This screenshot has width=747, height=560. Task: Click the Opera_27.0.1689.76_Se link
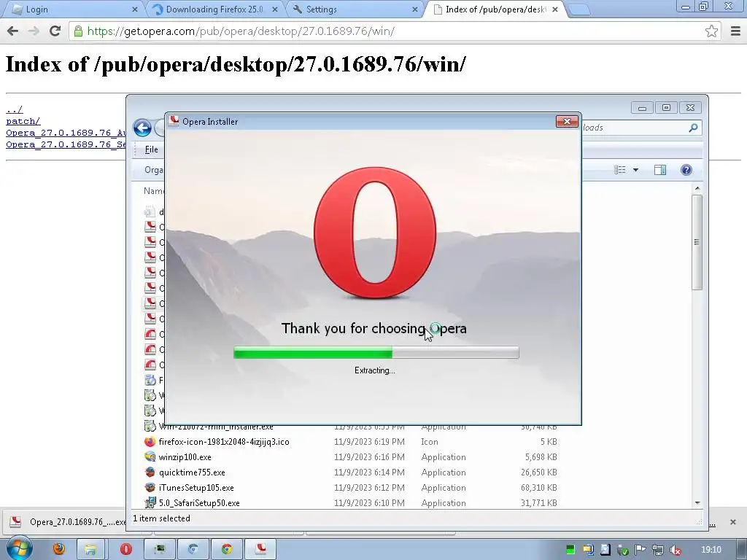tap(66, 144)
